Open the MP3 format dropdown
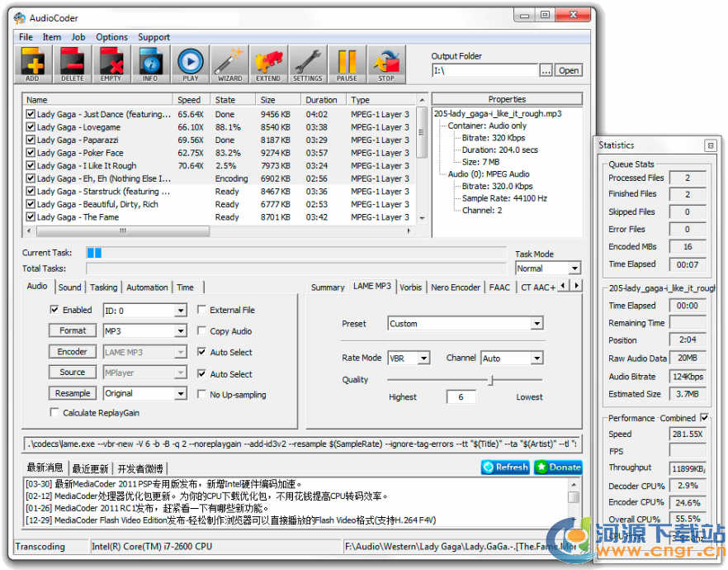Image resolution: width=728 pixels, height=570 pixels. point(180,330)
